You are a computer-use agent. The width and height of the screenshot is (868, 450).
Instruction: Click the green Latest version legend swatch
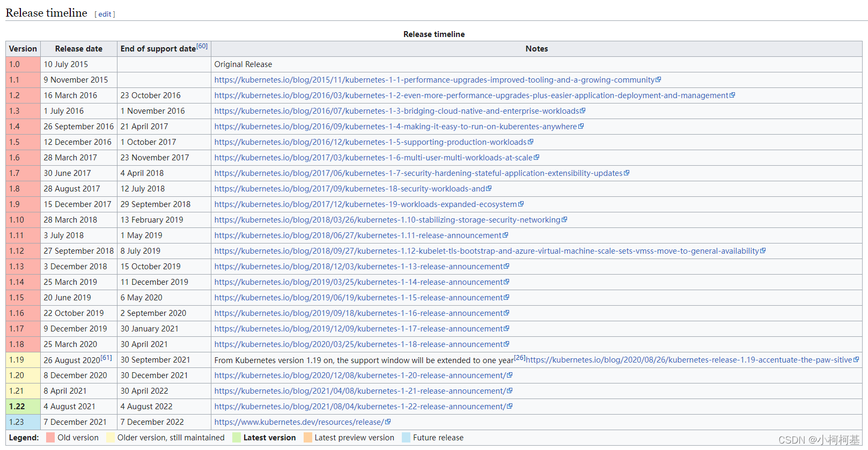[x=237, y=438]
